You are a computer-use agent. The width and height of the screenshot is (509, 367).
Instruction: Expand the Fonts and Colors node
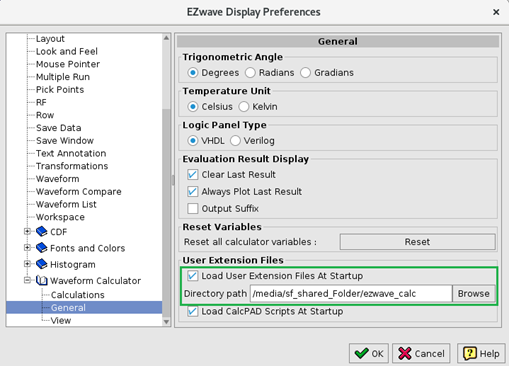[27, 248]
